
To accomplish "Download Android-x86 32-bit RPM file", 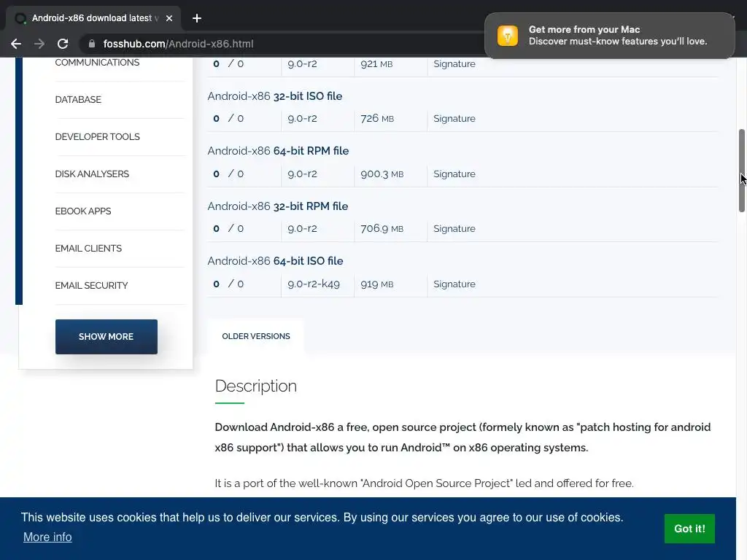I will tap(278, 206).
